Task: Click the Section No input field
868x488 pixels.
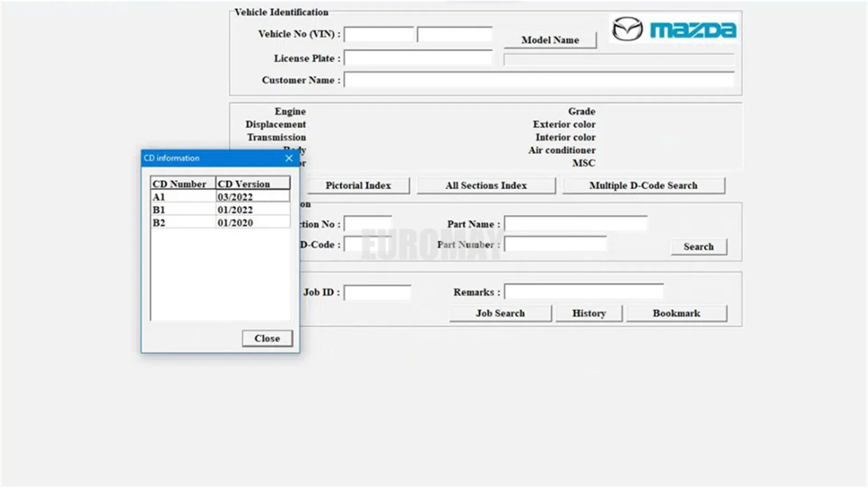Action: point(368,223)
